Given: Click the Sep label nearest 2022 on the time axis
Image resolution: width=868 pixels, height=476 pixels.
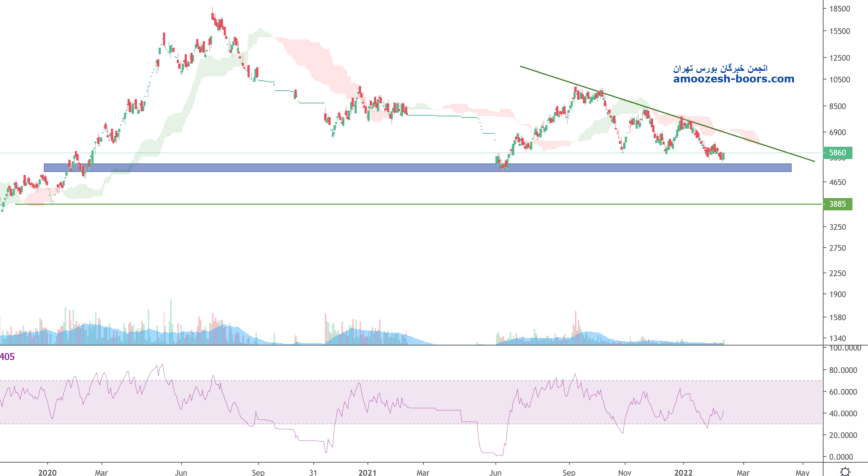Looking at the screenshot, I should (x=569, y=472).
